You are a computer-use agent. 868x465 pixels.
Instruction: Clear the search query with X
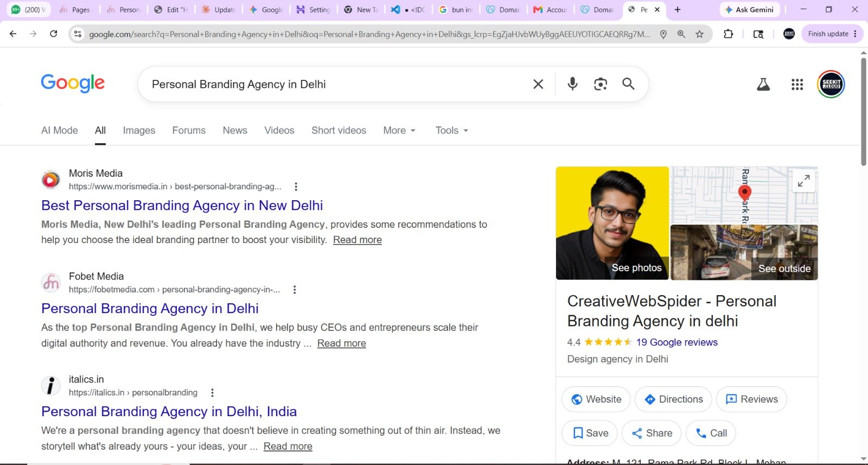pos(538,84)
